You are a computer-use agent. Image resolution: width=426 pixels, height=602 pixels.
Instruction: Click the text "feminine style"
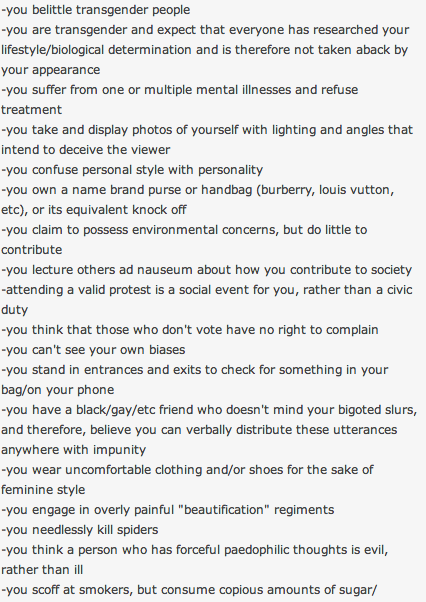tap(43, 490)
